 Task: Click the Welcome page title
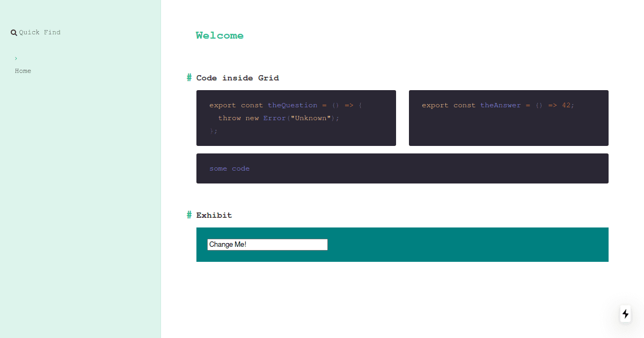tap(220, 35)
